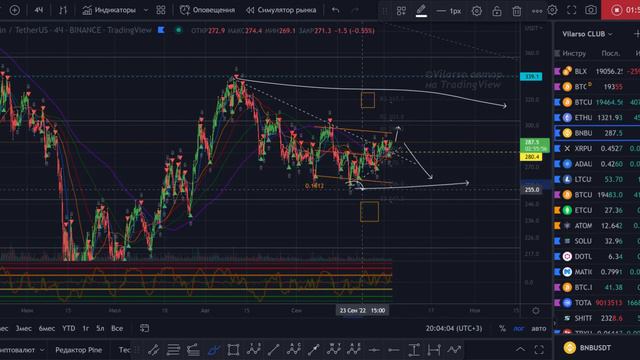
Task: Open price scale settings gear below axis
Action: point(536,311)
